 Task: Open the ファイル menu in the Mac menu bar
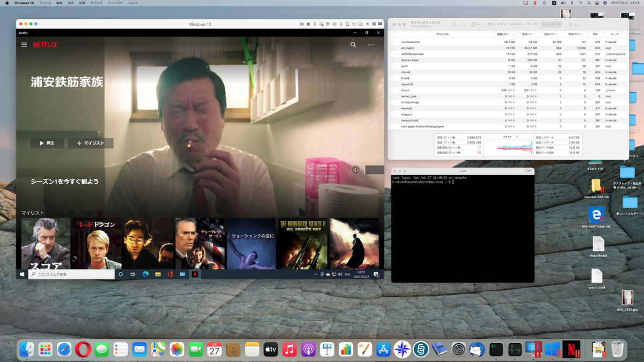(45, 3)
